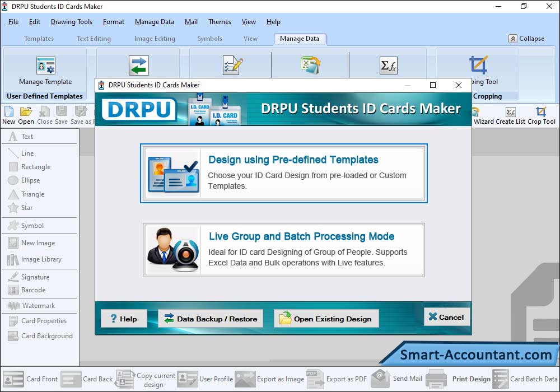Open the View menu in menu bar
Viewport: 560px width, 392px height.
pos(249,22)
